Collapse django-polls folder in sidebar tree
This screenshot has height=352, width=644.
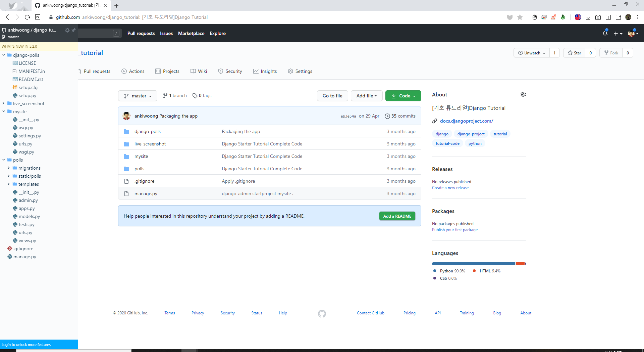point(4,55)
